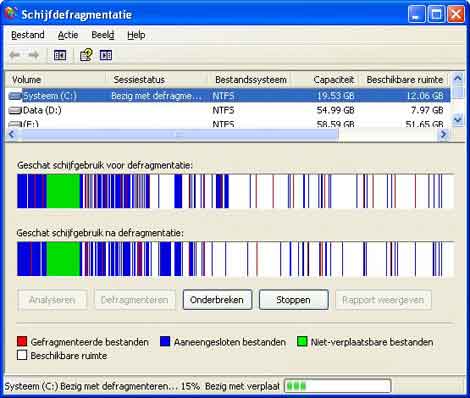This screenshot has height=398, width=470.
Task: Click the red Gefragmenteerde bestanden swatch
Action: 22,341
